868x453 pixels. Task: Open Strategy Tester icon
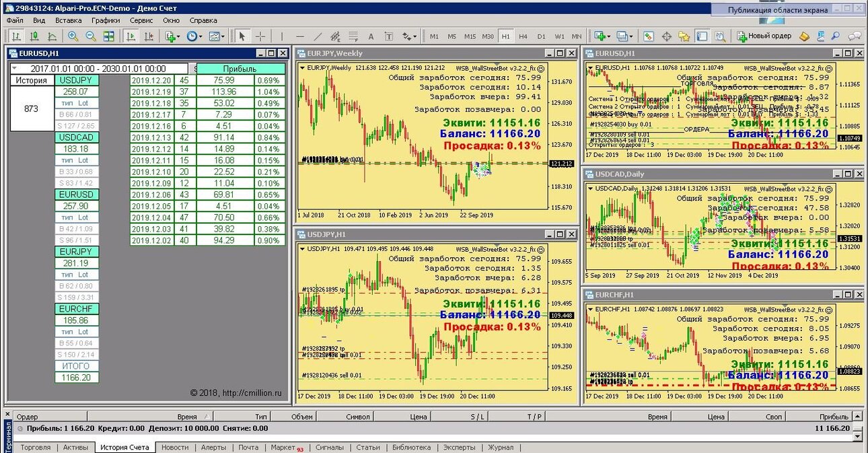tap(720, 36)
